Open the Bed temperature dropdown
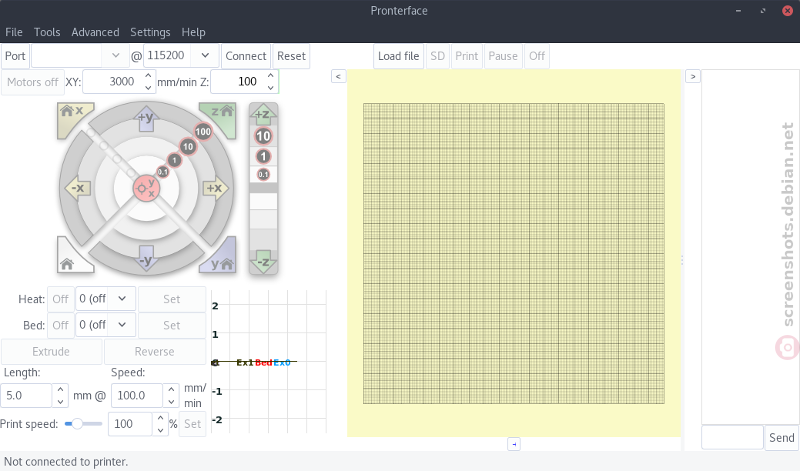 pyautogui.click(x=122, y=325)
